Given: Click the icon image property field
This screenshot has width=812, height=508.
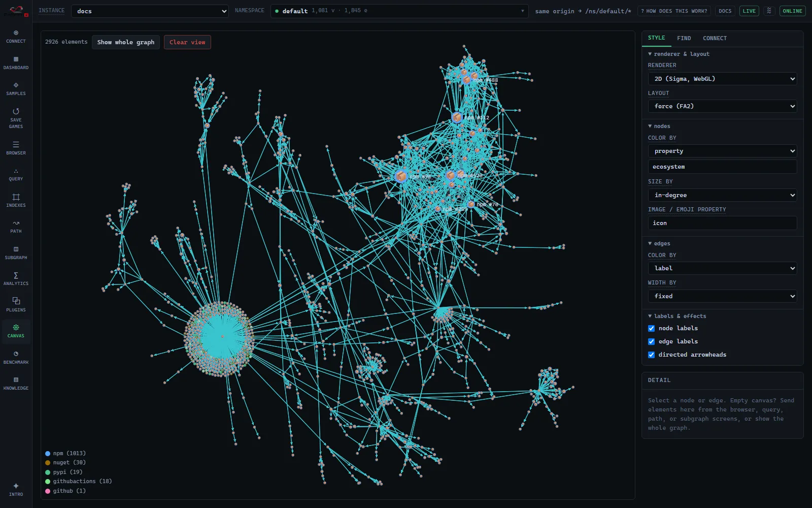Looking at the screenshot, I should pos(722,223).
